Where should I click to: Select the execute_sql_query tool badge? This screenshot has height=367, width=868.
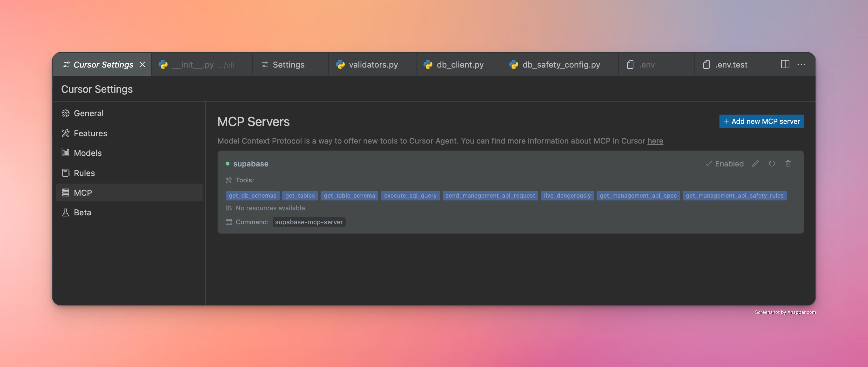coord(410,195)
